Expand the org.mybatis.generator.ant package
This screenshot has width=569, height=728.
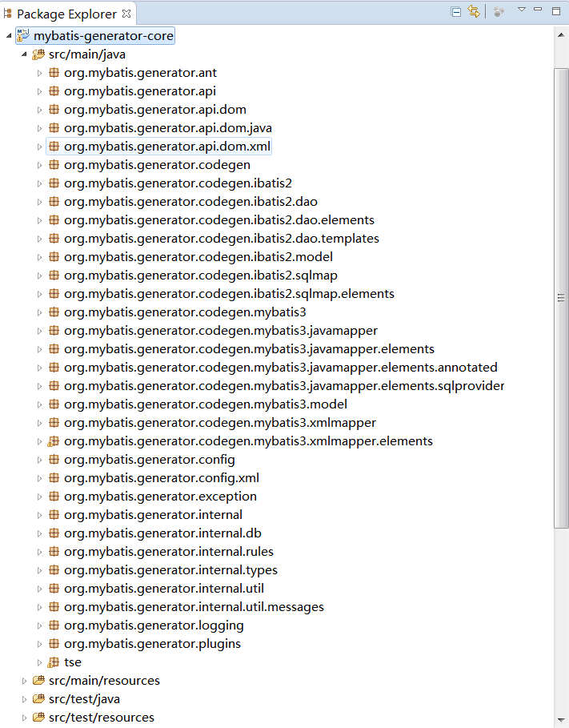39,73
